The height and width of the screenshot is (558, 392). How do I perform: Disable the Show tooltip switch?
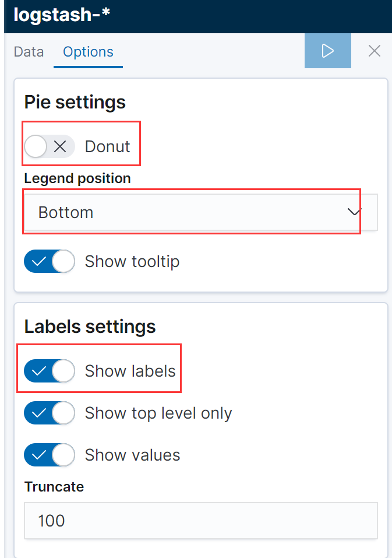[50, 261]
